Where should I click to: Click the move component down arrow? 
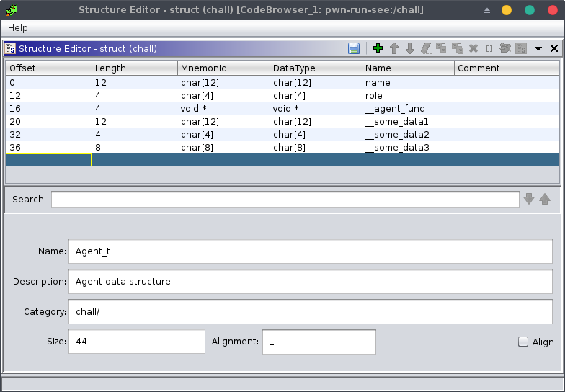(x=410, y=48)
